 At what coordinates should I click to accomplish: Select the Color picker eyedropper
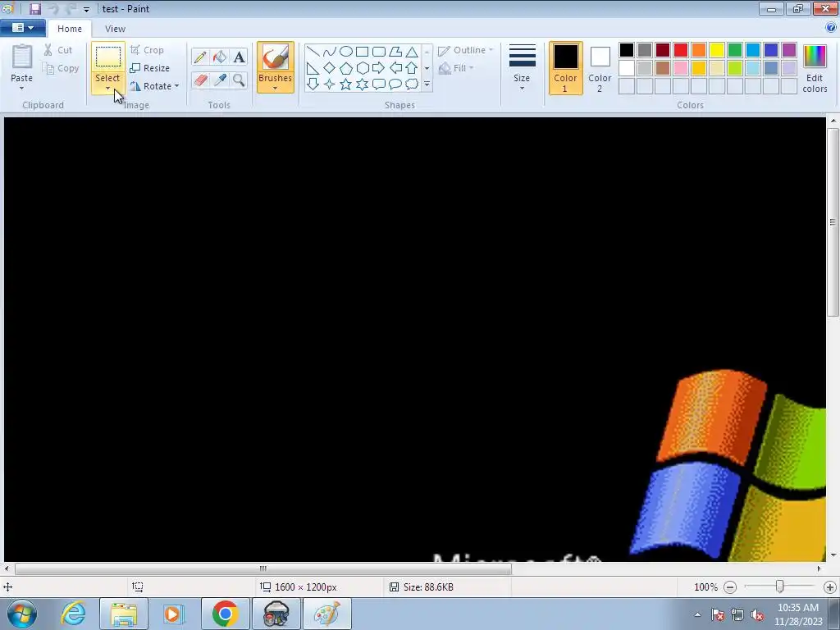pos(220,80)
